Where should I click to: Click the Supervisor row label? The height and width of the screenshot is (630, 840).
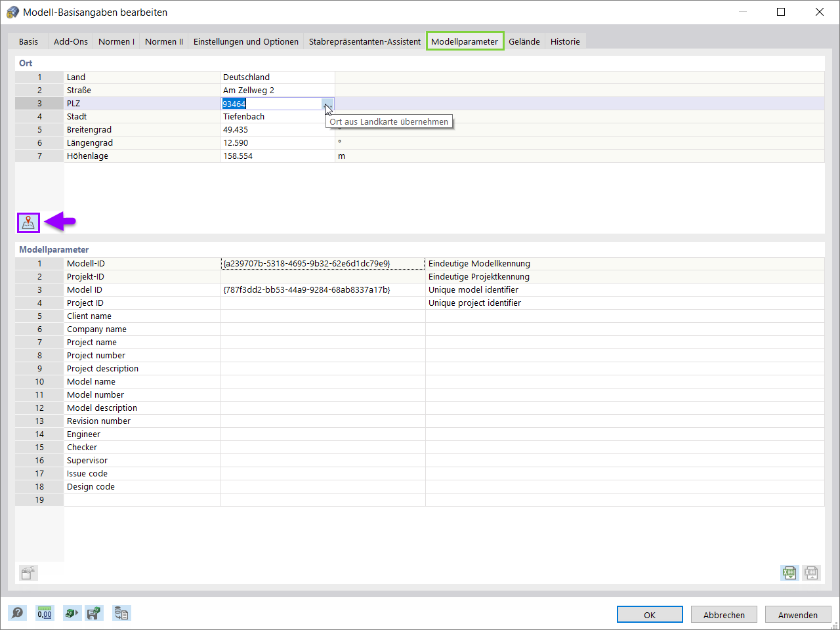point(87,461)
